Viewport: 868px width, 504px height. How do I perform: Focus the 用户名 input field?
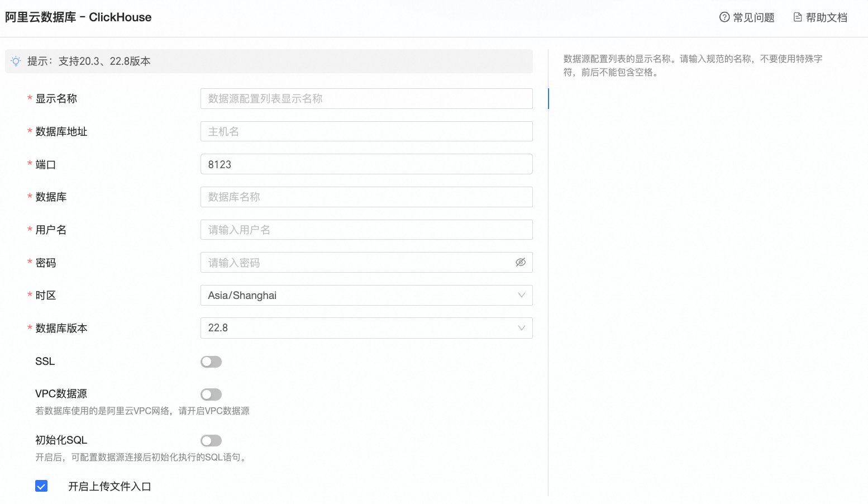click(x=366, y=230)
